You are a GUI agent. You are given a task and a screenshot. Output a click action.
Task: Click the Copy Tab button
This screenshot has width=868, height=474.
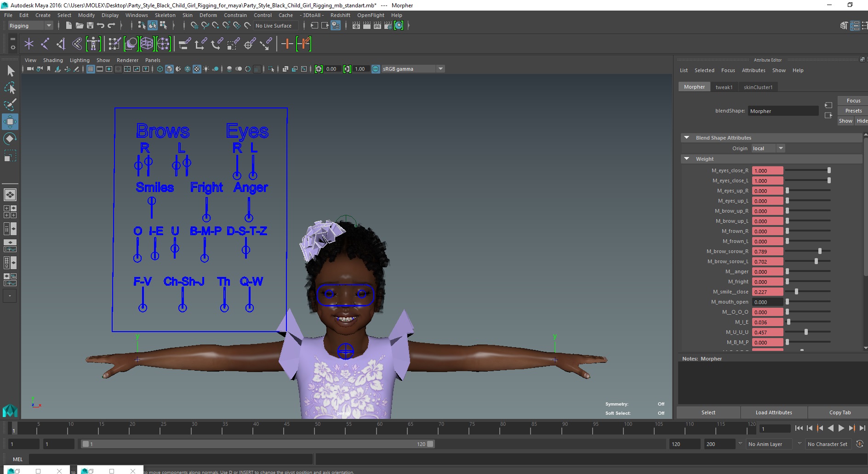[x=839, y=412]
